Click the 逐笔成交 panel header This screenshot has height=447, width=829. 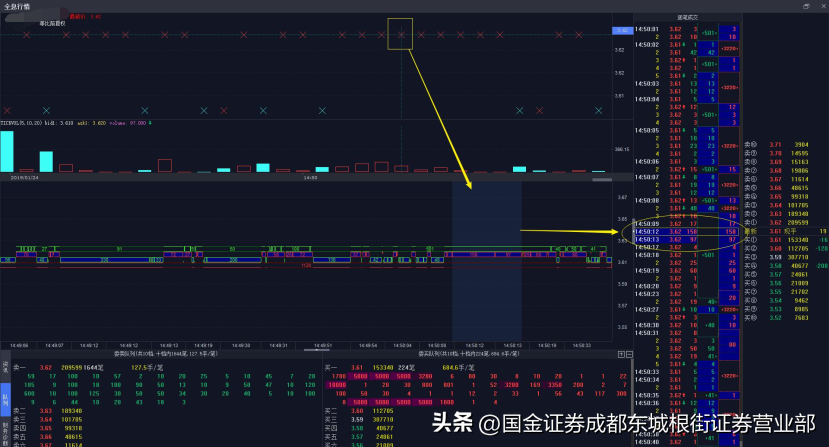[687, 17]
